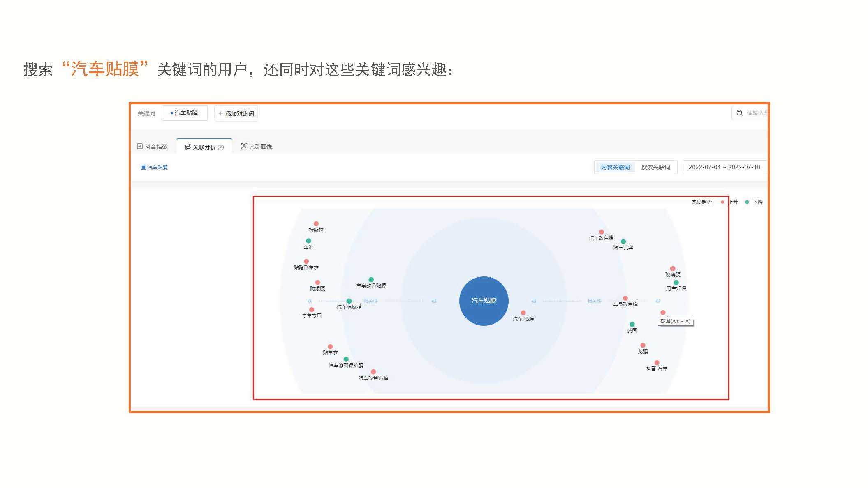Click the 车身改色膜 keyword node
Screen dimensions: 868x488
tap(625, 298)
